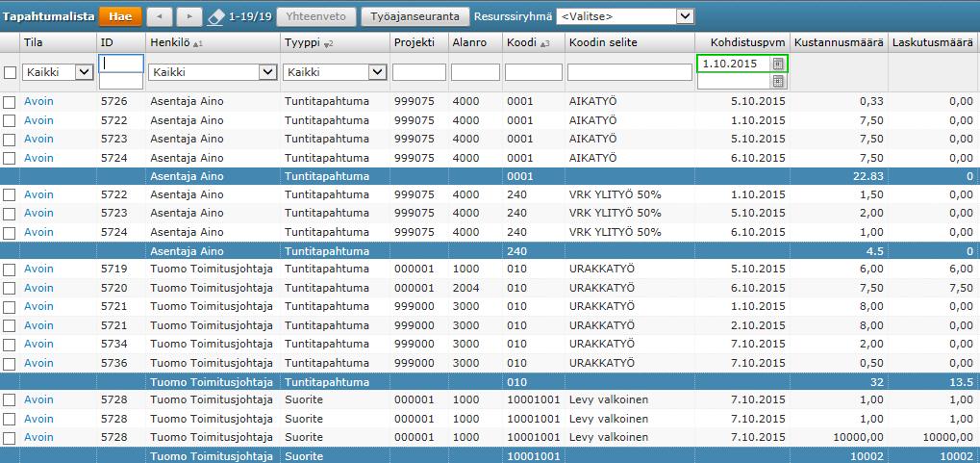Viewport: 980px width, 463px height.
Task: Click the upper ID filter input
Action: pos(121,64)
